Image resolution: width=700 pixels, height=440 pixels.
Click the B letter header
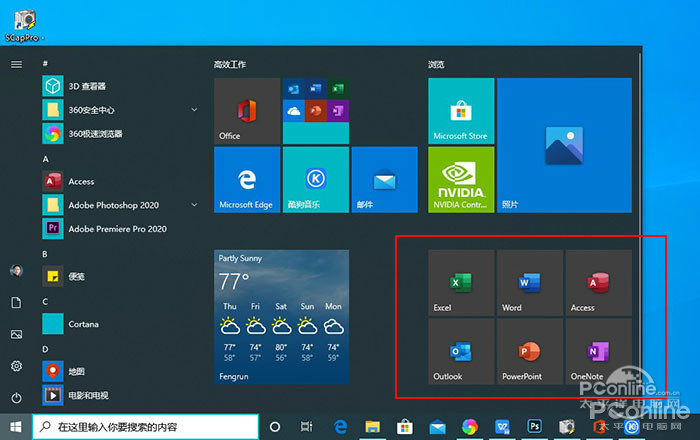click(45, 254)
